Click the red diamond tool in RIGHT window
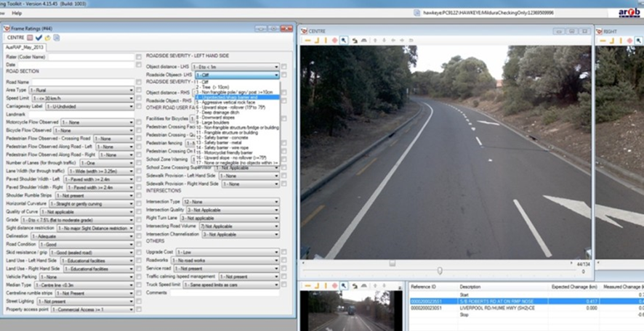Image resolution: width=644 pixels, height=331 pixels. click(629, 40)
